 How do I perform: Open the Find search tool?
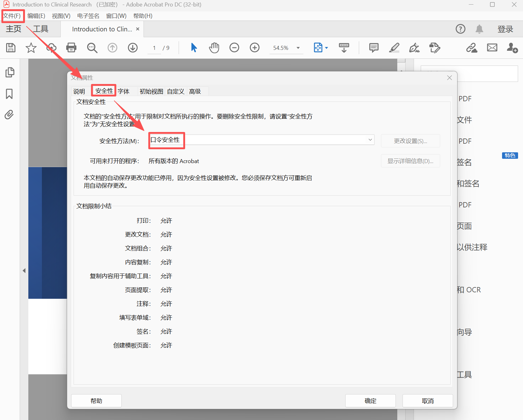point(92,48)
